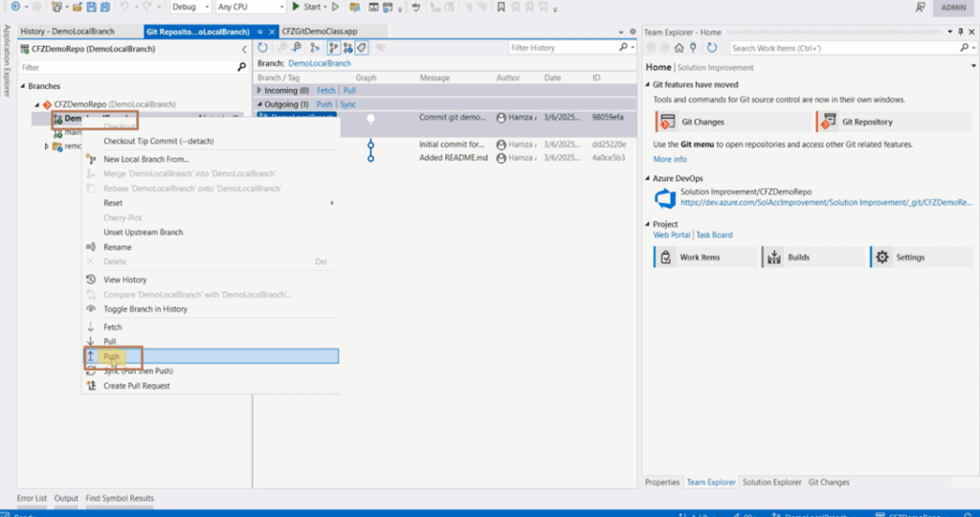Collapse the CFZDemoRepo tree node
Image resolution: width=980 pixels, height=517 pixels.
(37, 104)
